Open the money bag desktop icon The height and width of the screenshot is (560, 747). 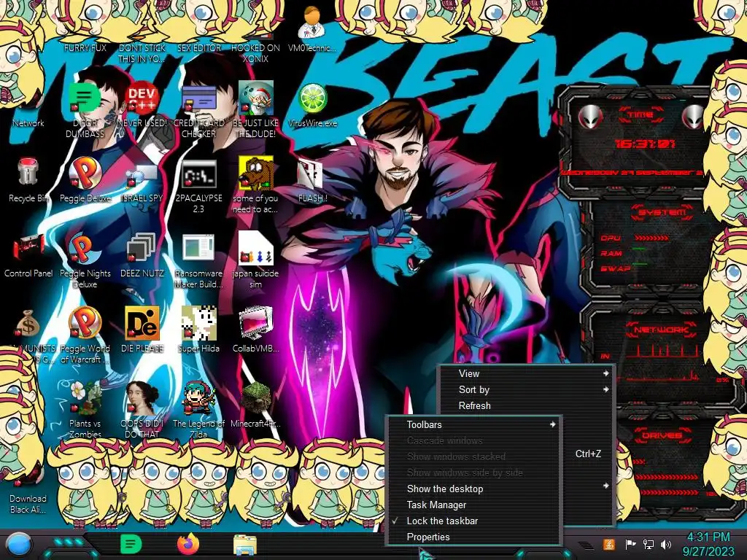pyautogui.click(x=28, y=324)
